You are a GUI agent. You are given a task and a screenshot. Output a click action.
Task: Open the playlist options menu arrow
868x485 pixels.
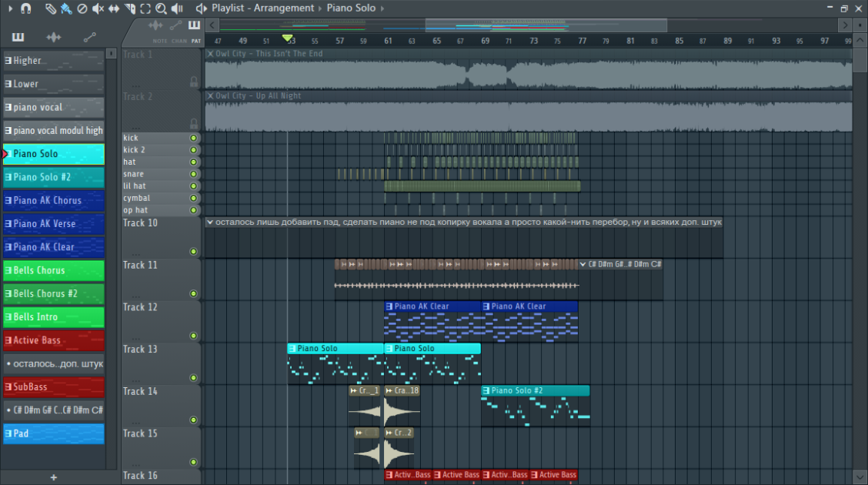(10, 8)
